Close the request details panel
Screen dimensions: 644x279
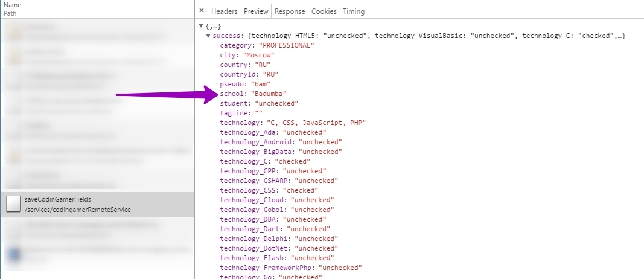pos(202,11)
